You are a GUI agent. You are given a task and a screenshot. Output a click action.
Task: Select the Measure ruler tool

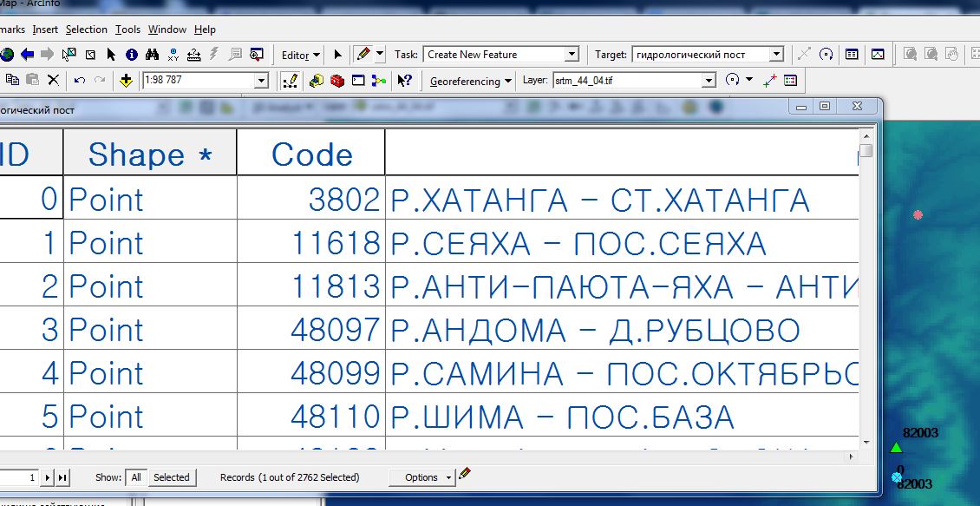click(x=193, y=55)
